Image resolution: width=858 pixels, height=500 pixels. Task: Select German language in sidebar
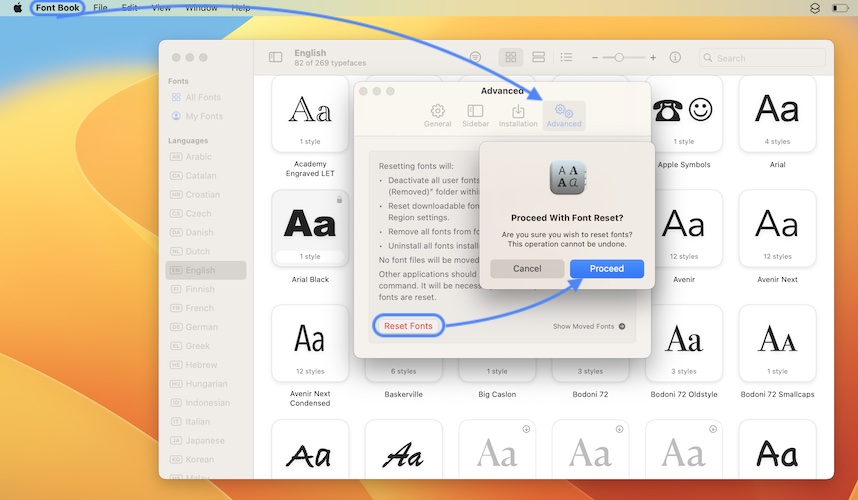point(206,327)
